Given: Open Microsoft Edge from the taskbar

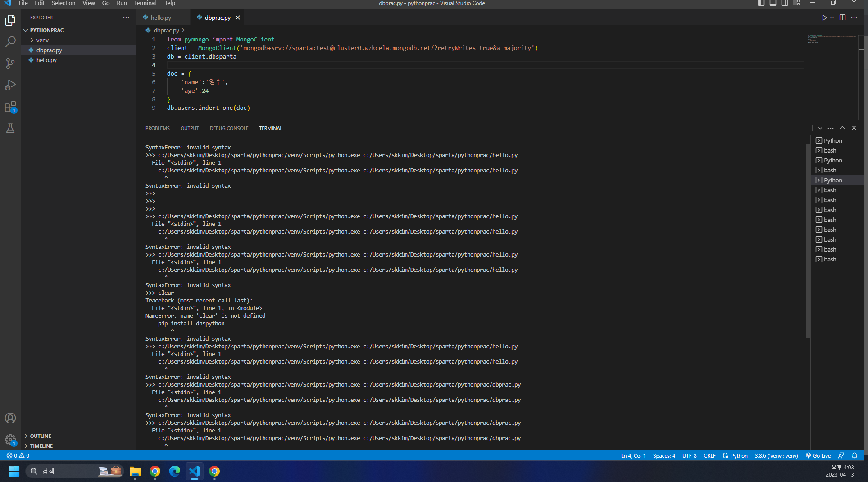Looking at the screenshot, I should pos(175,471).
